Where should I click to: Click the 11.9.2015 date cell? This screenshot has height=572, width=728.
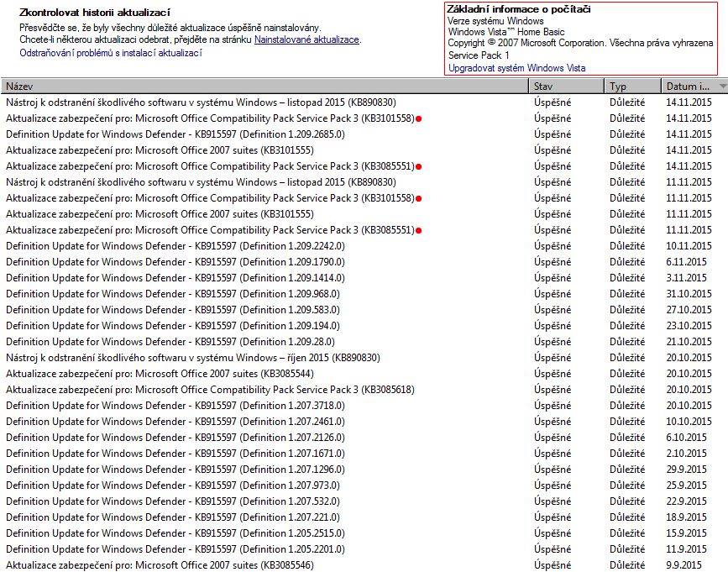[686, 549]
